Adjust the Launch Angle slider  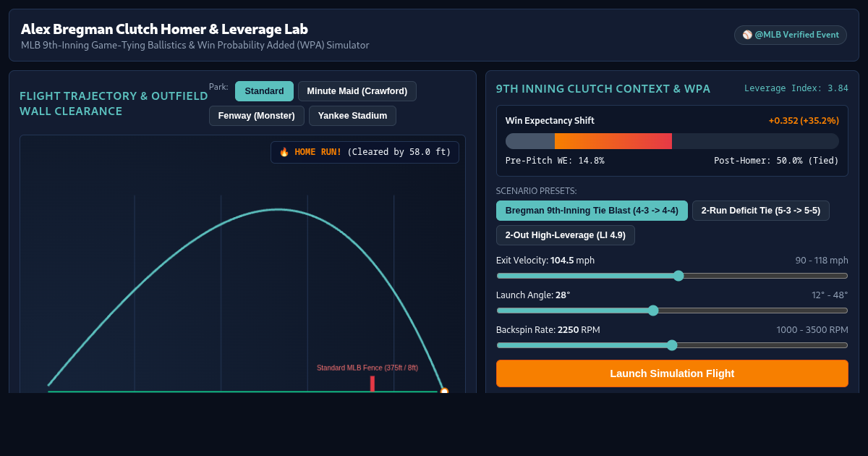[672, 311]
